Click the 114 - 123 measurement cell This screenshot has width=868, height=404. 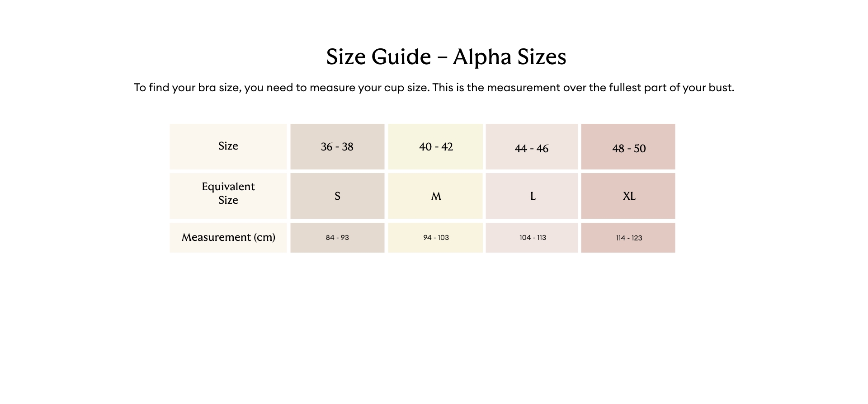pyautogui.click(x=628, y=238)
